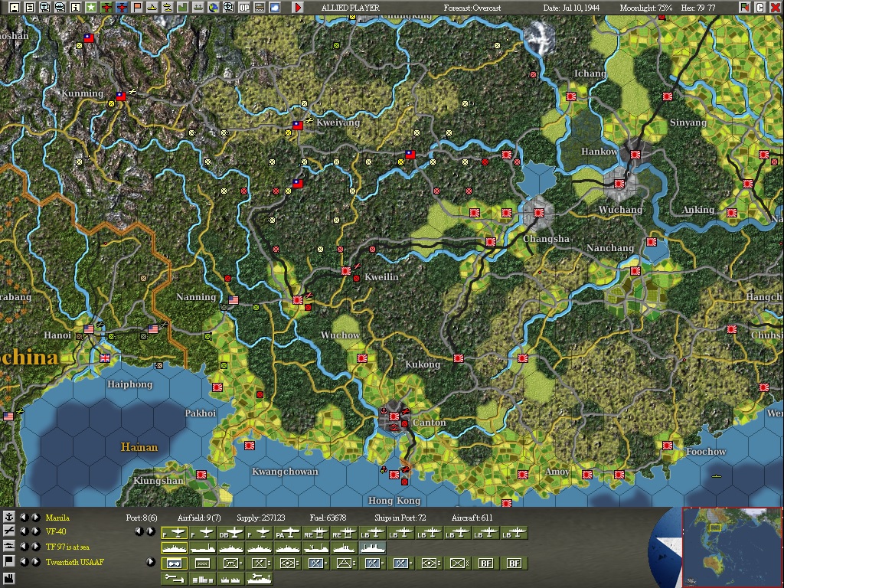Image resolution: width=882 pixels, height=588 pixels.
Task: Click the floppy disk save game icon
Action: coord(15,8)
